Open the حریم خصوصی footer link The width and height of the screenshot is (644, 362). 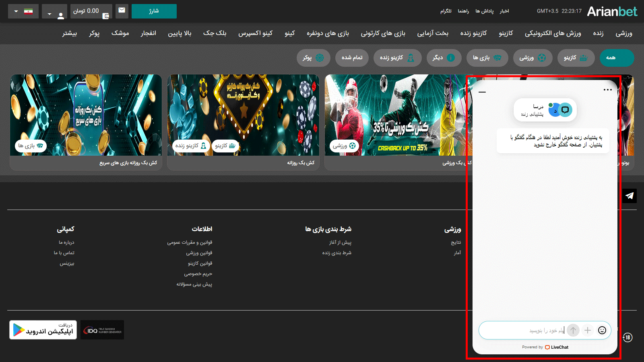click(x=198, y=274)
